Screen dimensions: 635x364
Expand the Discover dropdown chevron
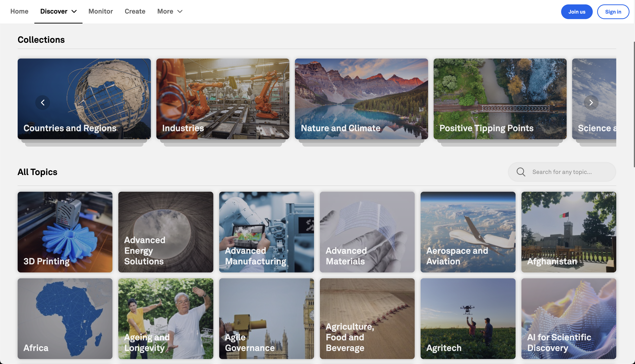pyautogui.click(x=74, y=12)
